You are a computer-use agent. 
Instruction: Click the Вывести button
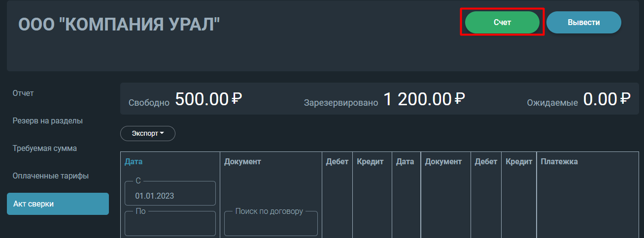coord(583,23)
